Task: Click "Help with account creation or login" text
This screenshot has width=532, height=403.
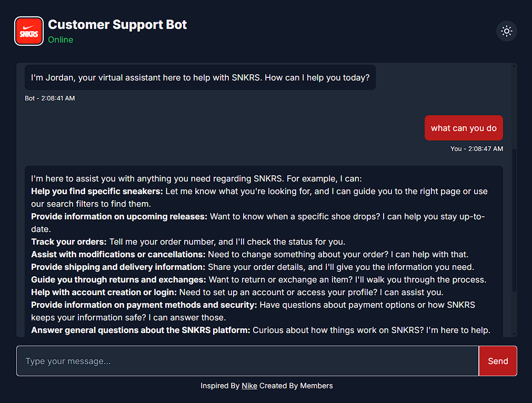Action: click(x=105, y=292)
